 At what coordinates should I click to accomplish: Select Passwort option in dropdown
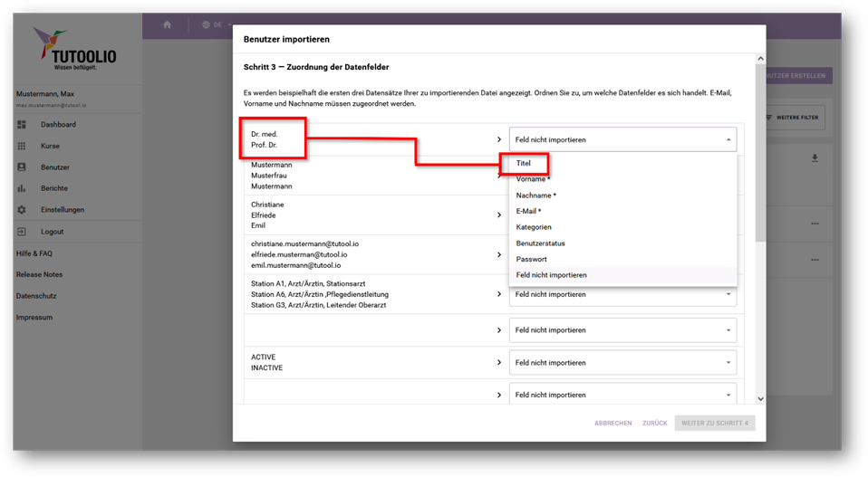click(531, 259)
